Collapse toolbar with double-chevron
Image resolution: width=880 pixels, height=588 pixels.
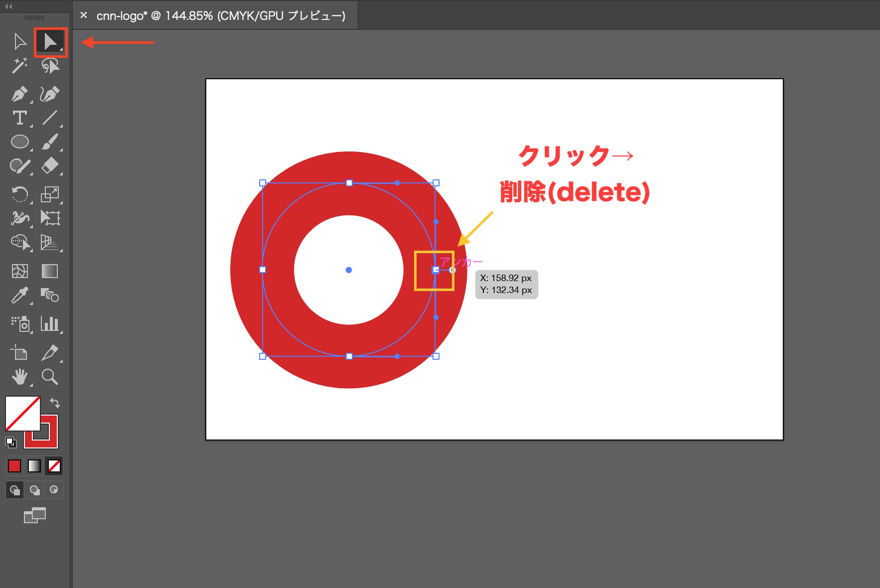point(9,6)
